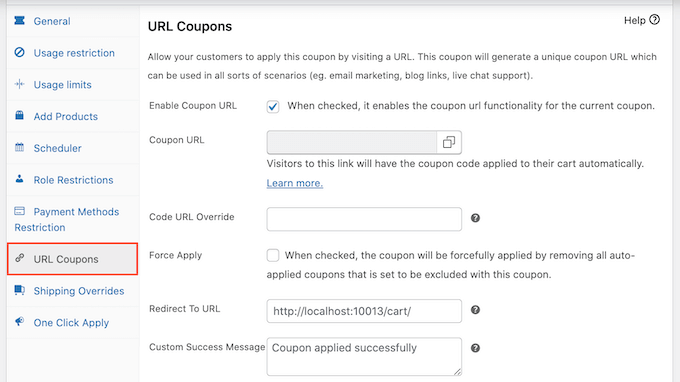The width and height of the screenshot is (680, 382).
Task: Click help tooltip icon for Redirect To URL
Action: tap(475, 310)
